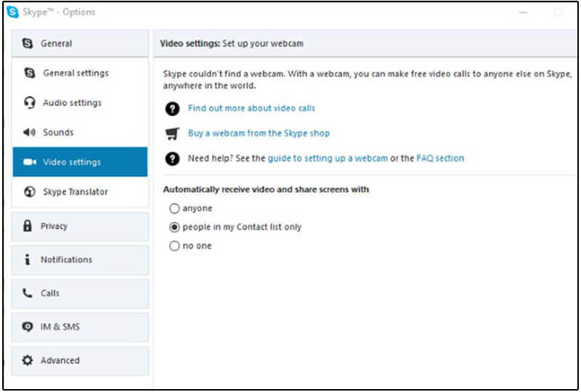The width and height of the screenshot is (581, 392).
Task: Expand the Advanced section
Action: (80, 361)
